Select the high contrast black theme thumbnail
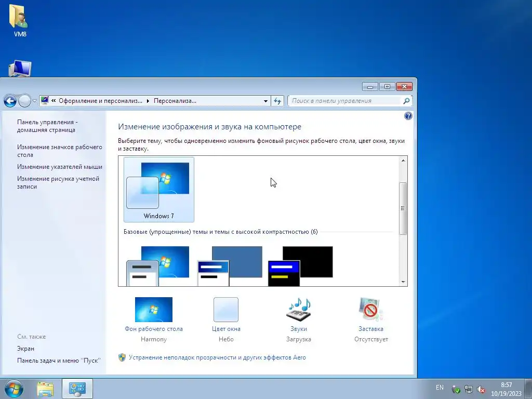Viewport: 532px width, 399px height. pos(301,267)
